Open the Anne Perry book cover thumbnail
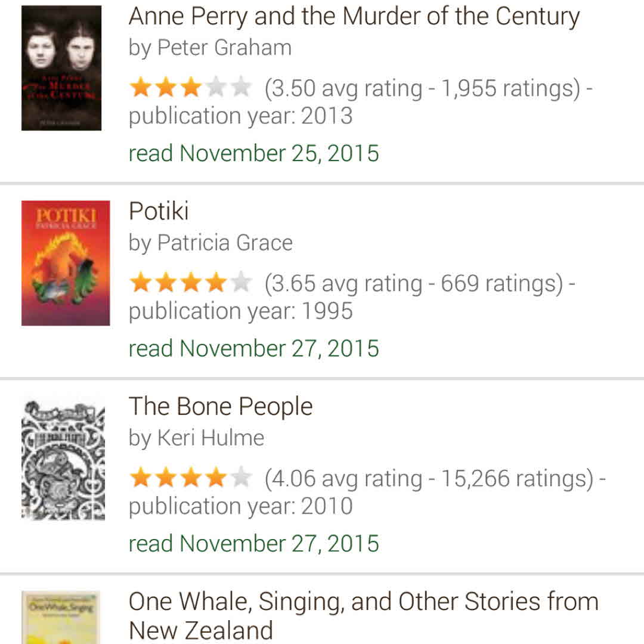Viewport: 644px width, 644px height. (61, 68)
